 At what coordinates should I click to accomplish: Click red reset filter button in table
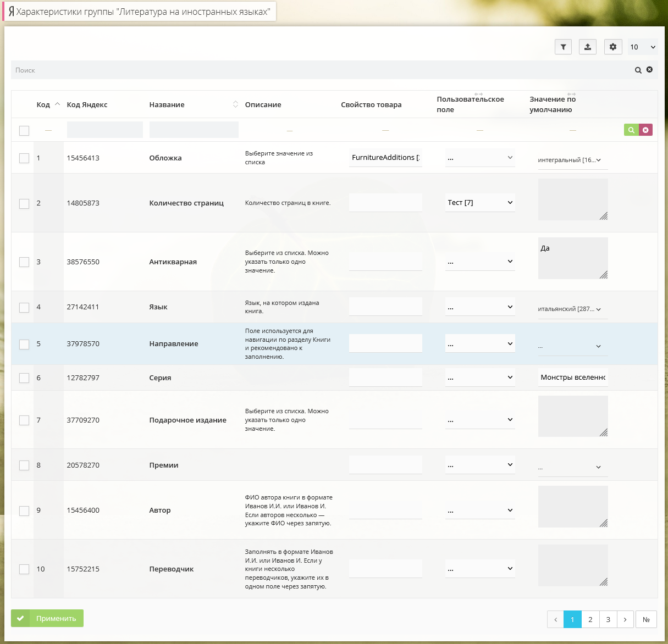click(645, 130)
